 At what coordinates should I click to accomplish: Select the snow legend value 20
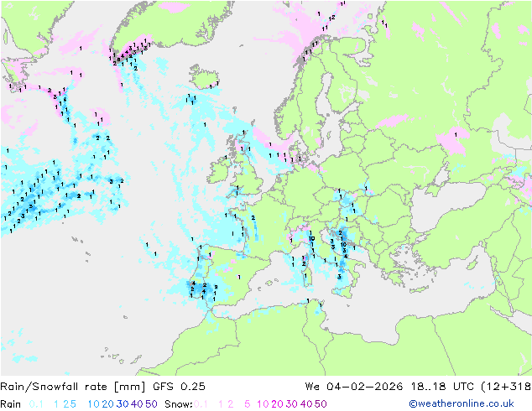[277, 404]
